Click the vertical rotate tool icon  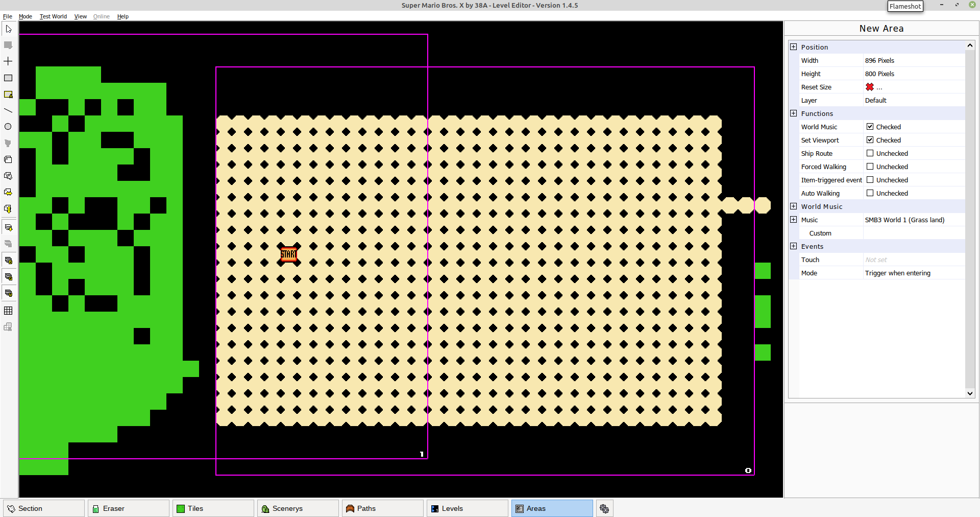8,209
